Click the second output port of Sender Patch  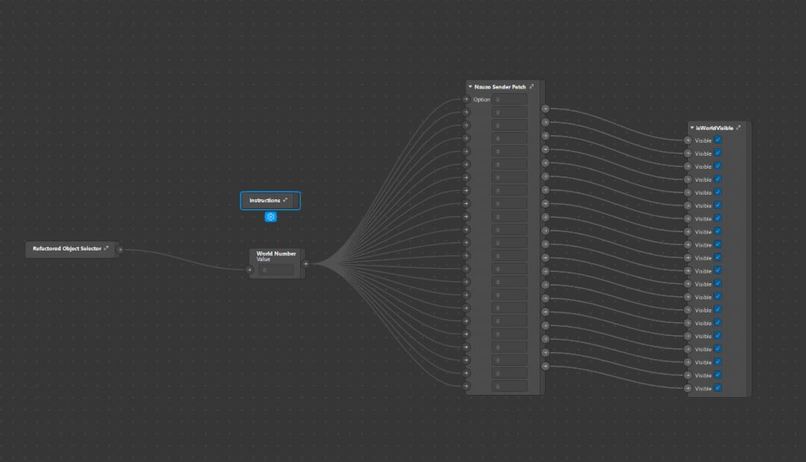pyautogui.click(x=545, y=122)
